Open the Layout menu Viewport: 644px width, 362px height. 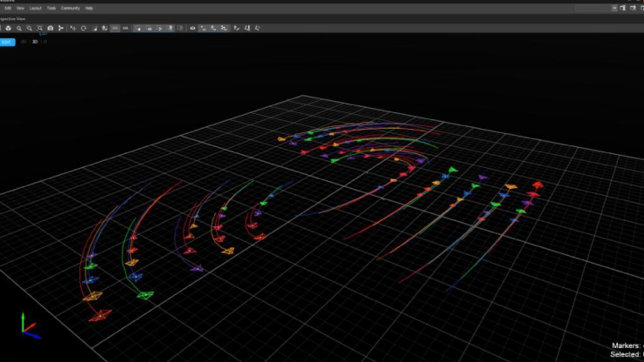pos(35,8)
